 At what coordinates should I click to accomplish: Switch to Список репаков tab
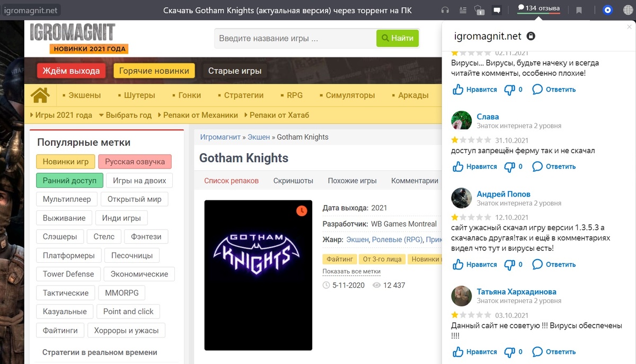click(x=232, y=181)
